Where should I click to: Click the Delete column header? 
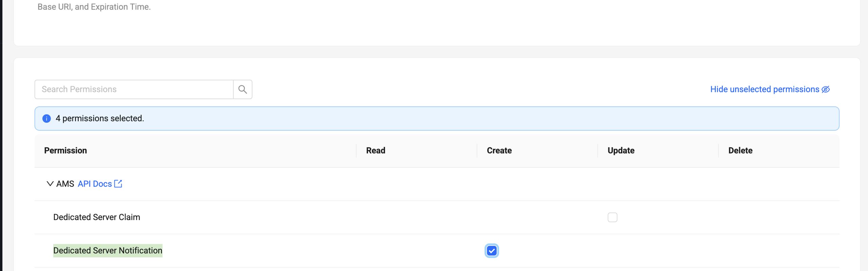(x=740, y=150)
